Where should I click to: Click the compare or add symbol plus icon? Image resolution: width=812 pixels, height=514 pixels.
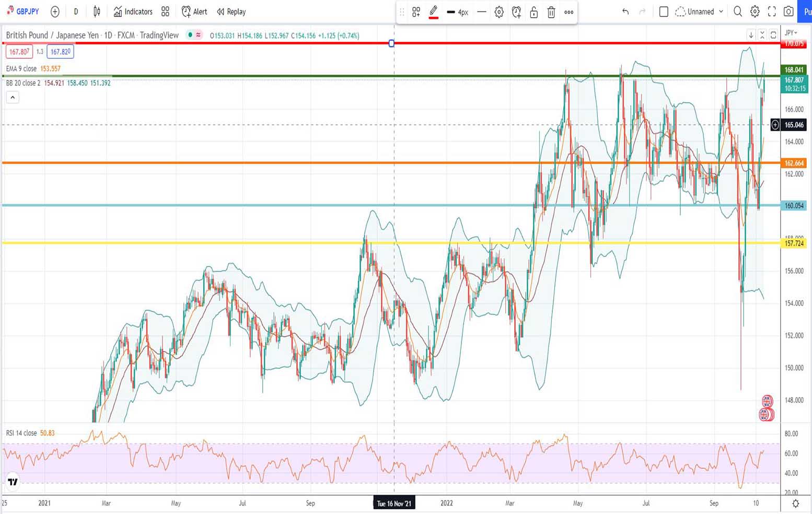[55, 11]
